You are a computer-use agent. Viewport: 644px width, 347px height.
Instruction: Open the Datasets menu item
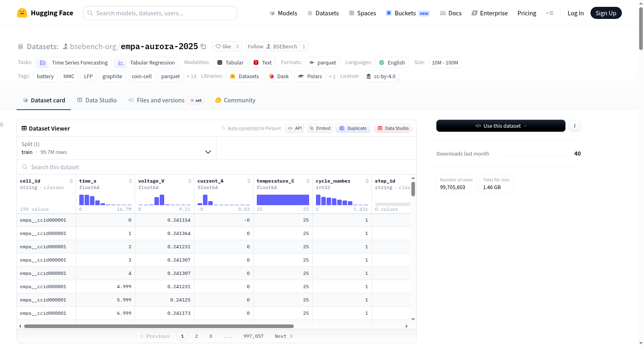(323, 13)
